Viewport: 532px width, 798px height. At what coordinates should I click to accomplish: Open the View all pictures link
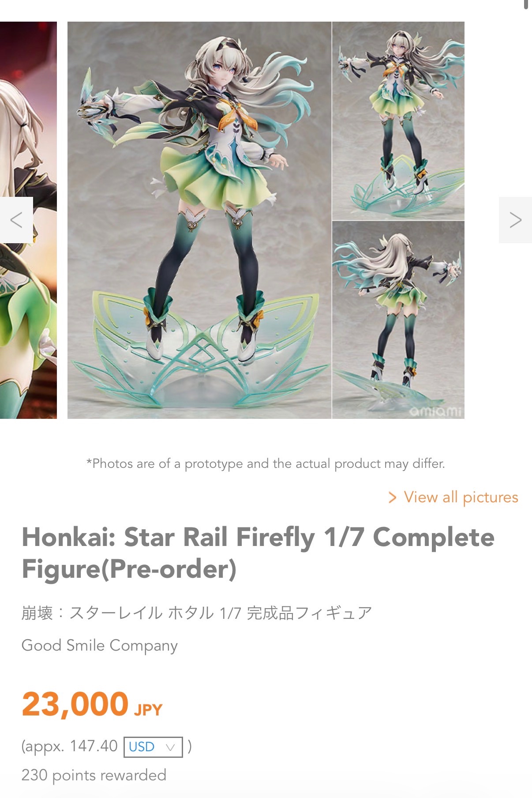point(461,497)
